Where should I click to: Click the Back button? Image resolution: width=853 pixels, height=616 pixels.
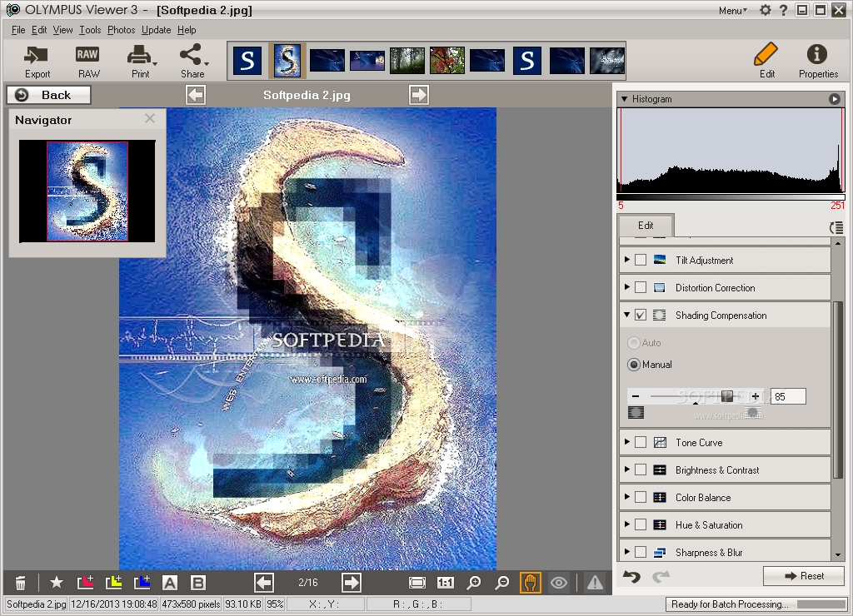[x=48, y=95]
